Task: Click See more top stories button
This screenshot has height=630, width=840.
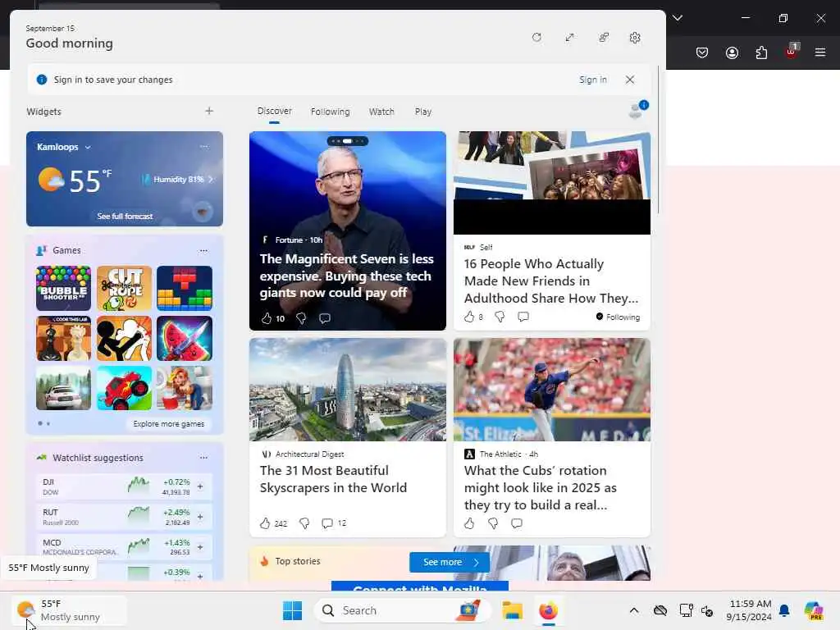Action: 450,562
